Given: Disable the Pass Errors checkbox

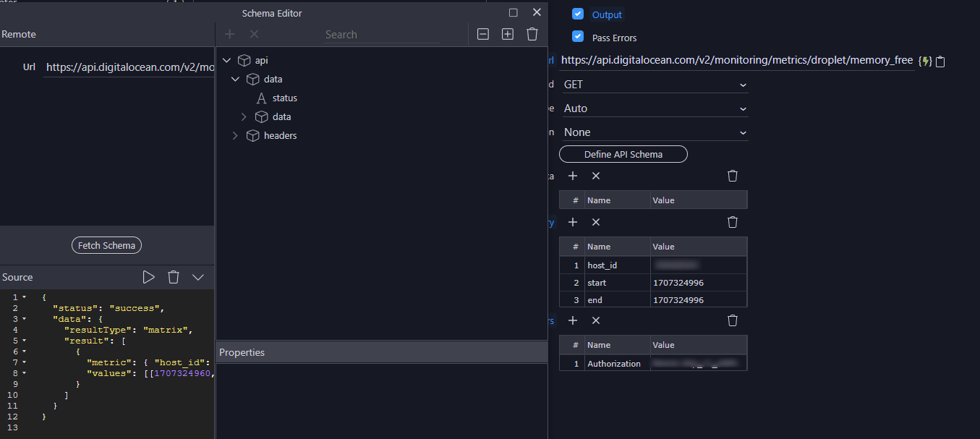Looking at the screenshot, I should (578, 37).
